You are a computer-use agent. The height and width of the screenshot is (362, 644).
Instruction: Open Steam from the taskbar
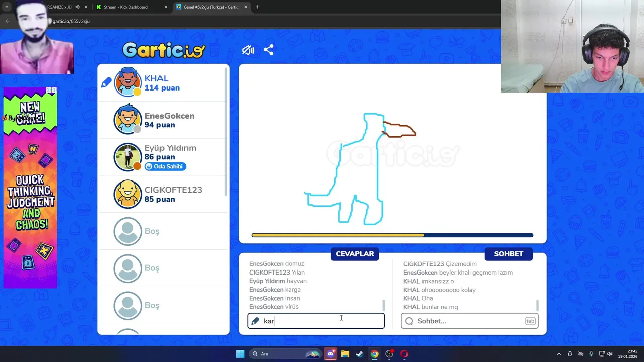click(360, 354)
